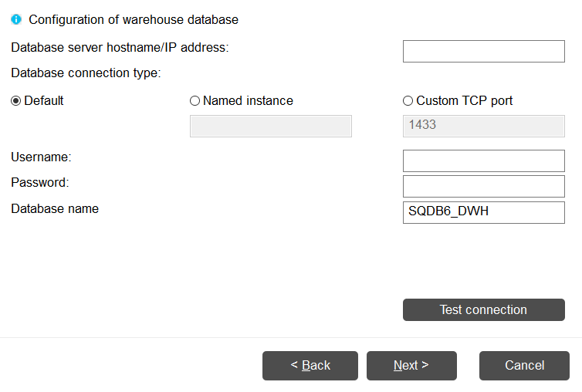Click the 'Database name' label text
The image size is (582, 392).
[x=55, y=209]
